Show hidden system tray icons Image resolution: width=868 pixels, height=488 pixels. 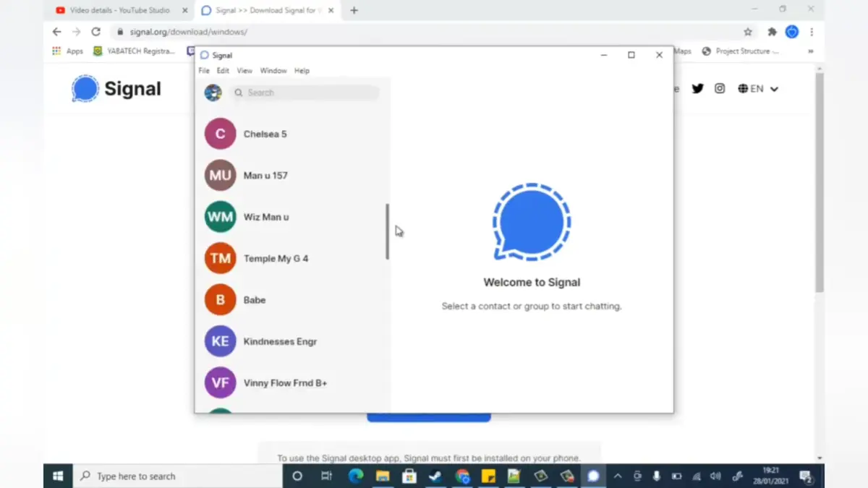click(x=618, y=476)
